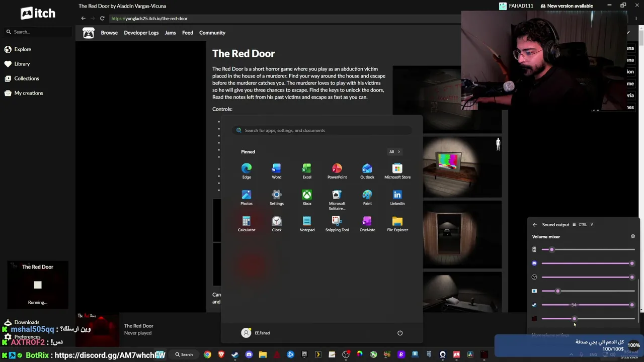Open volume mixer settings gear
Image resolution: width=644 pixels, height=362 pixels.
(x=633, y=236)
